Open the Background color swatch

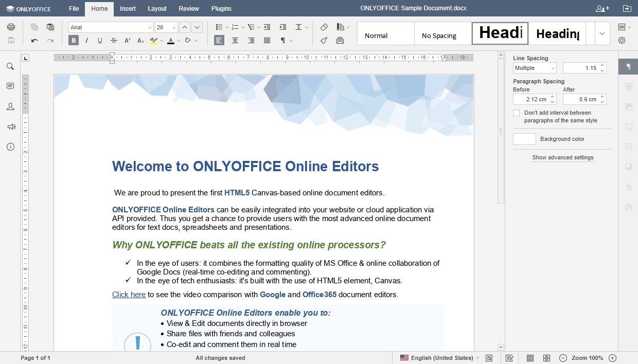[x=524, y=138]
